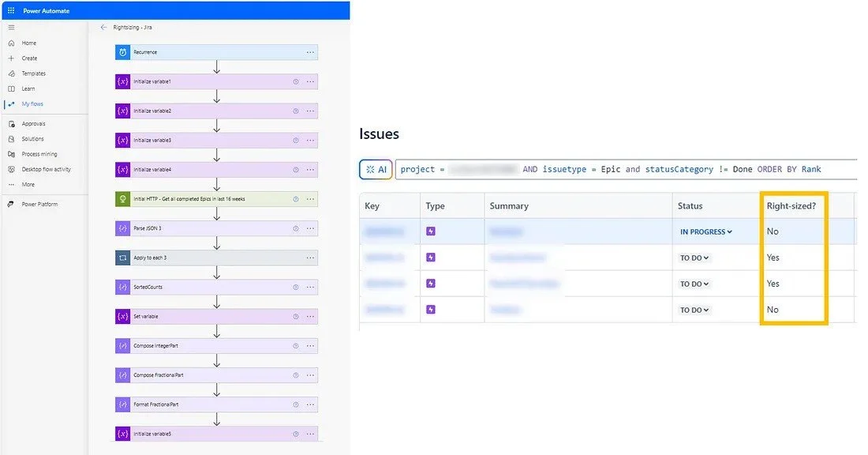Open TO DO dropdown in second issue row
Screen dimensions: 868x455
[x=694, y=258]
